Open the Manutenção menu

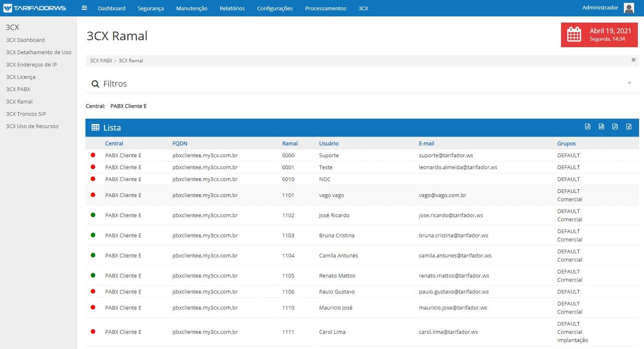tap(192, 8)
